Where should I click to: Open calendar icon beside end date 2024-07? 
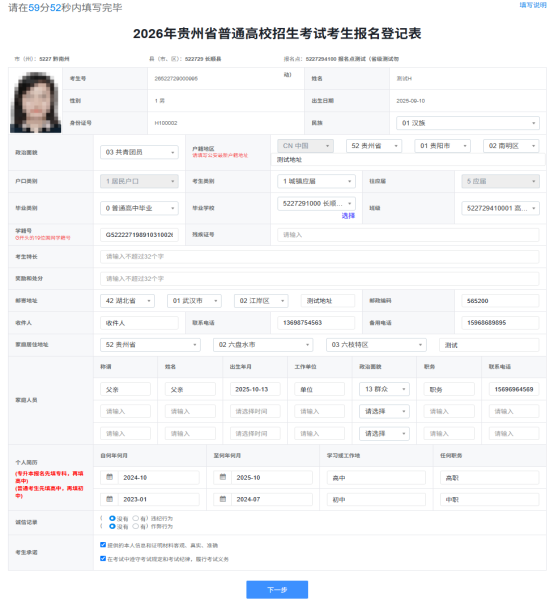tap(223, 499)
